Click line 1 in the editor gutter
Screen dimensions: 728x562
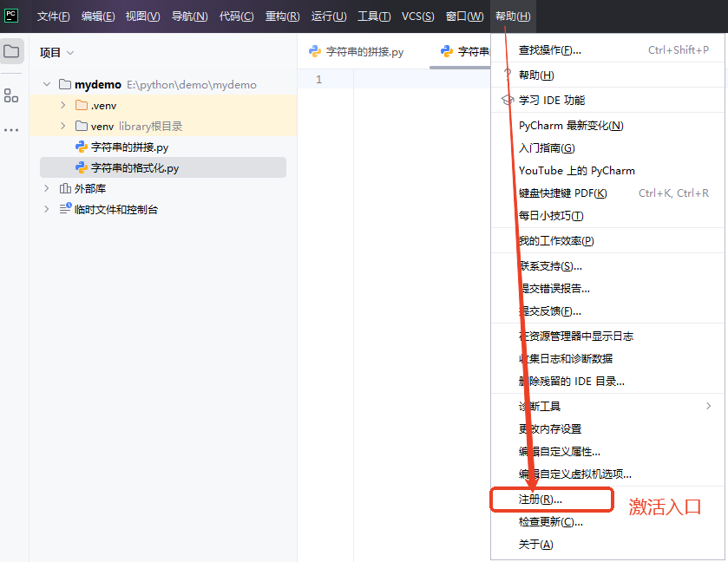click(x=318, y=80)
